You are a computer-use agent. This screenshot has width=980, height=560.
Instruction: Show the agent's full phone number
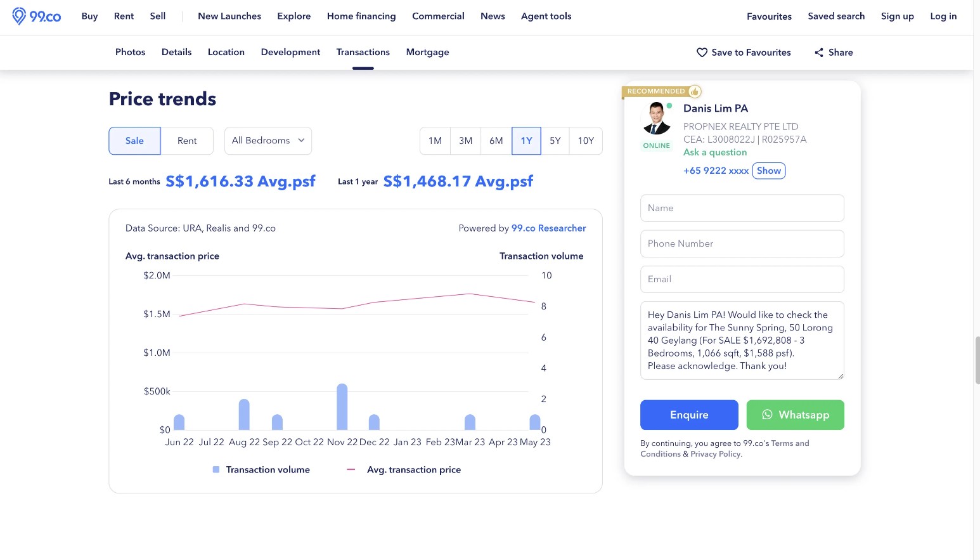click(768, 171)
